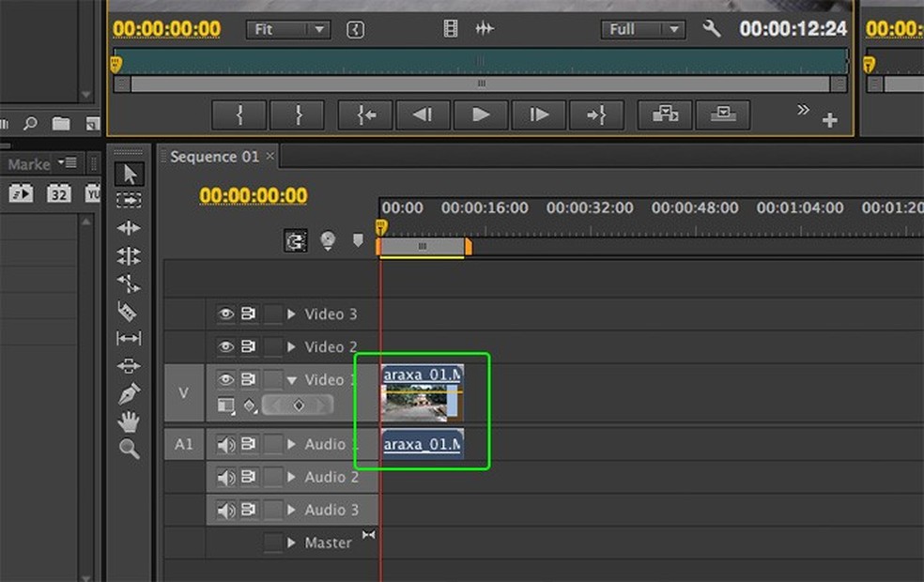
Task: Expand the Master audio track
Action: point(291,543)
